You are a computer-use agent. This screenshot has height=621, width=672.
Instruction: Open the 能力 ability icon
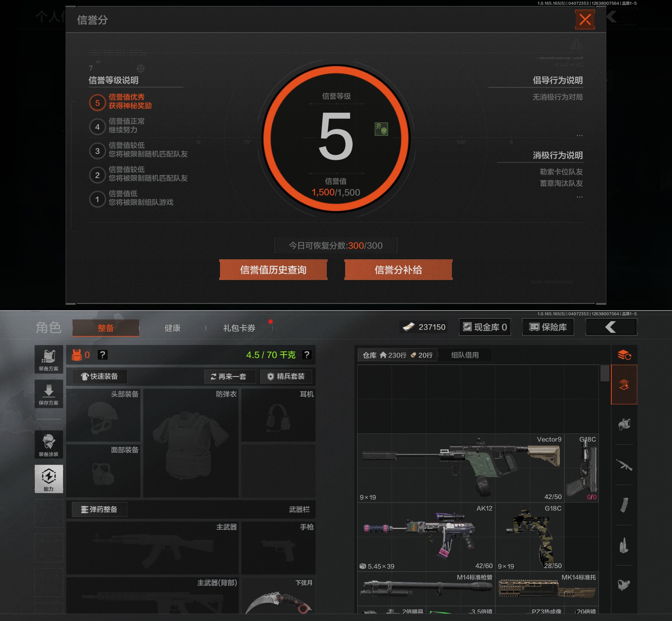(x=49, y=479)
